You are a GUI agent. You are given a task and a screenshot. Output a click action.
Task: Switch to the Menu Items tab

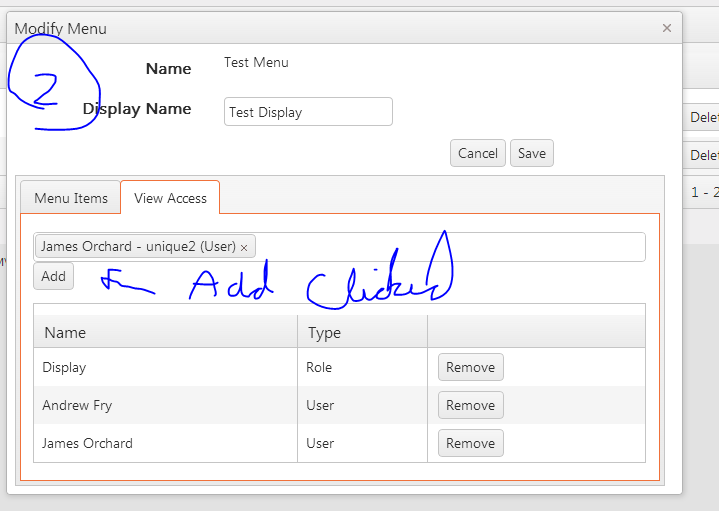point(71,198)
